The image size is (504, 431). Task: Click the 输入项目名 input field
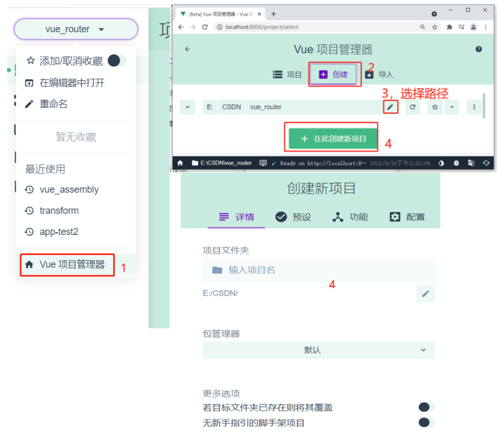(319, 270)
